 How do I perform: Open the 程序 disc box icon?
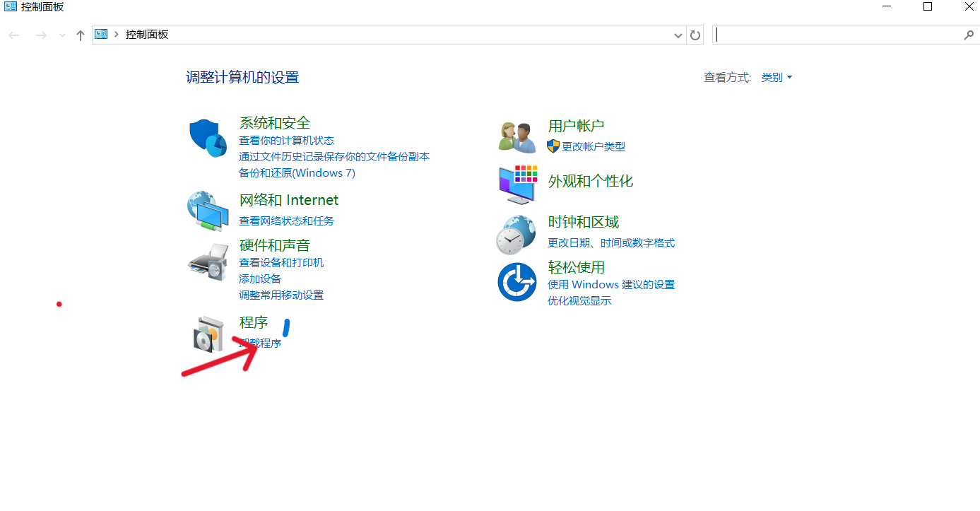[208, 334]
